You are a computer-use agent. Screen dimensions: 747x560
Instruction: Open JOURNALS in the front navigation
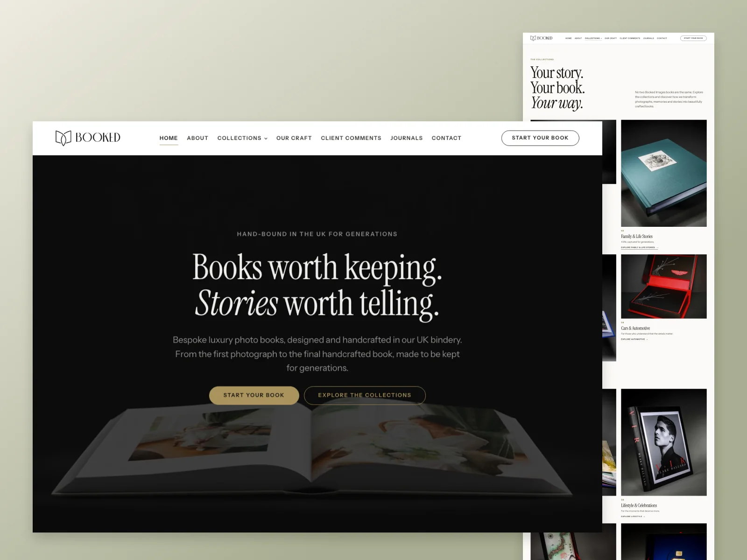coord(407,138)
